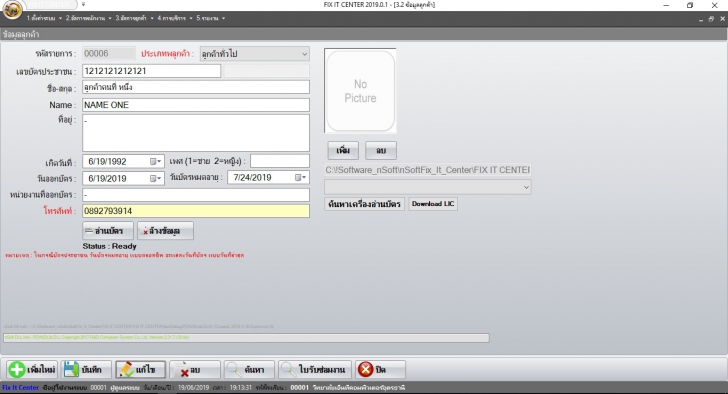The image size is (728, 394).
Task: Open the 4.การบริการ menu
Action: point(175,18)
